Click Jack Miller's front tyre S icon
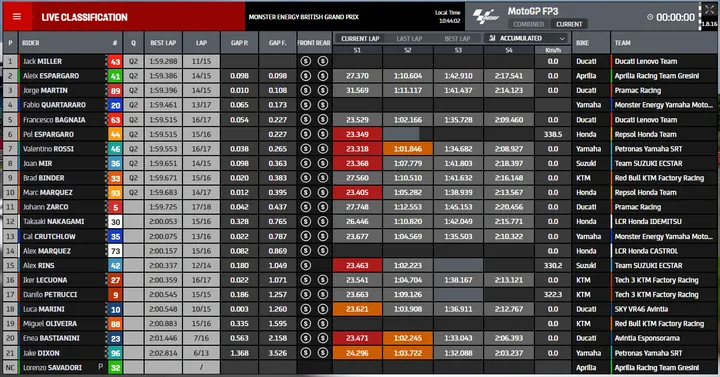Screen dimensions: 720x377 305,61
